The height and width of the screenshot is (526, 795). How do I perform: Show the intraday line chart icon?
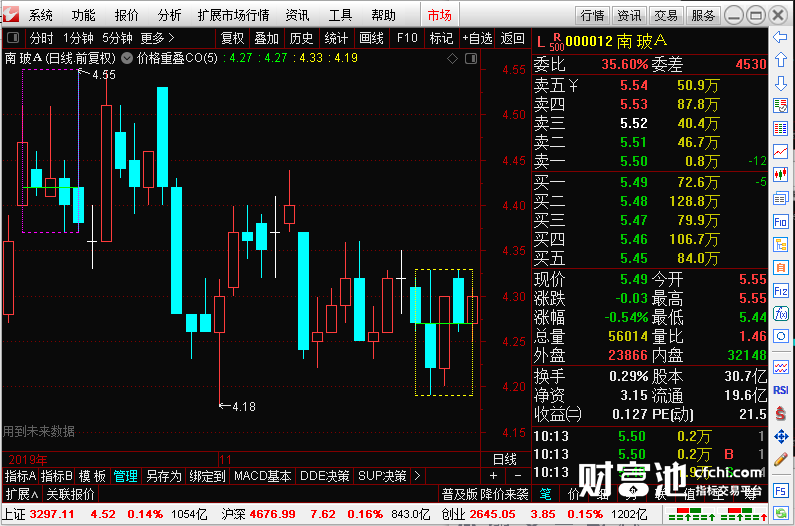pyautogui.click(x=780, y=151)
